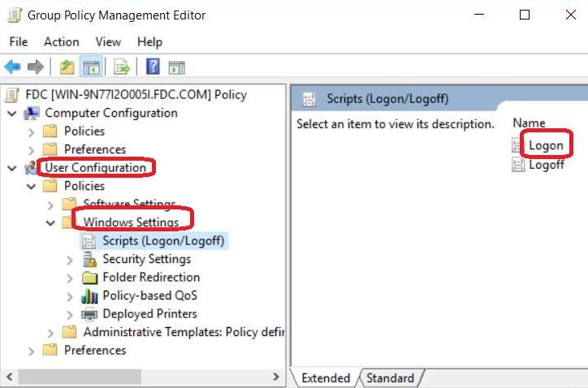
Task: Switch to the Extended tab
Action: click(x=325, y=378)
